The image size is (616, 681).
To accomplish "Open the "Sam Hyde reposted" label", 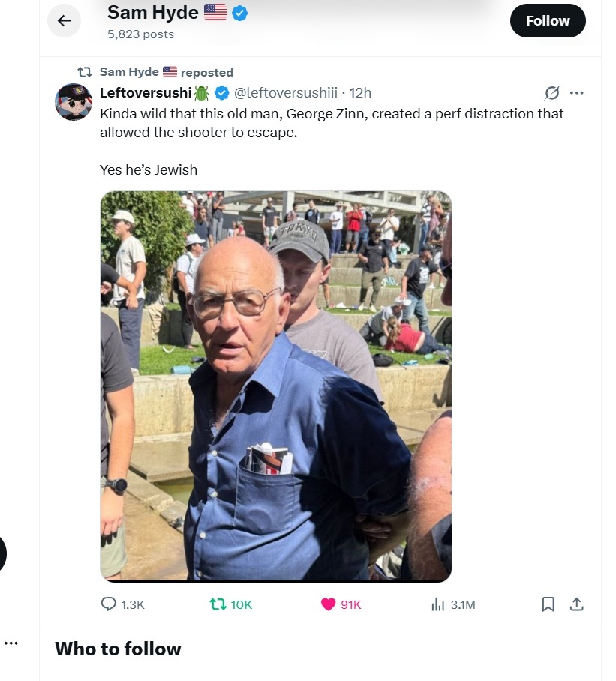I will [167, 72].
